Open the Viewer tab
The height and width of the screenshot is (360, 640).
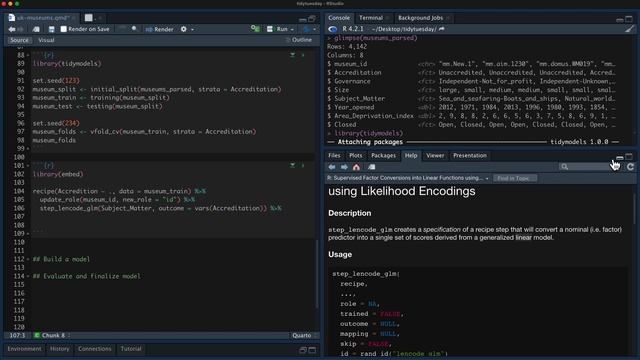tap(435, 156)
